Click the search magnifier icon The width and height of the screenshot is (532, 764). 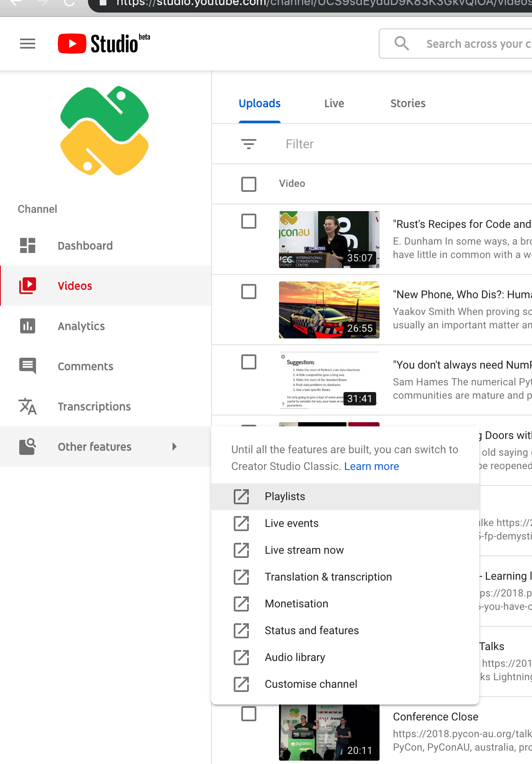coord(401,44)
